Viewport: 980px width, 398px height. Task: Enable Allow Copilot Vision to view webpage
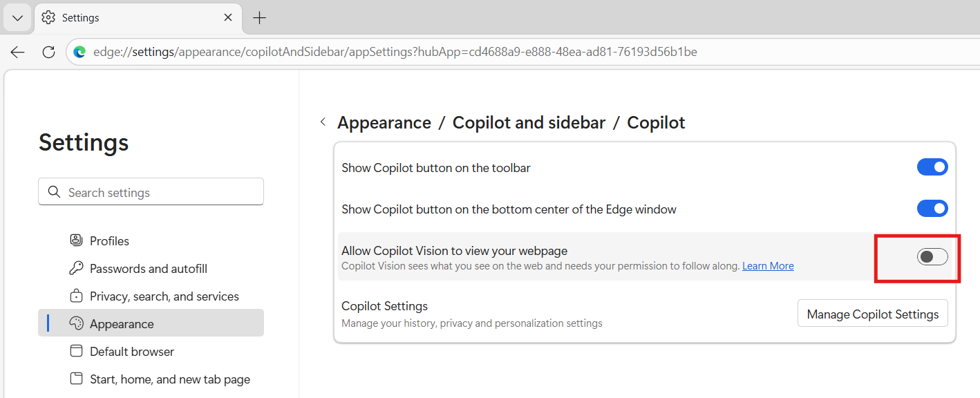[932, 257]
